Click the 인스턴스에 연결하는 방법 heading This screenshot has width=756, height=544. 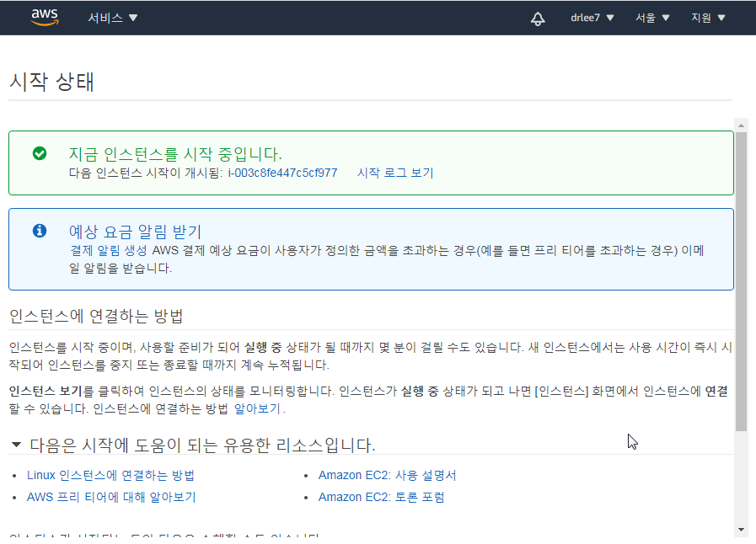(96, 316)
